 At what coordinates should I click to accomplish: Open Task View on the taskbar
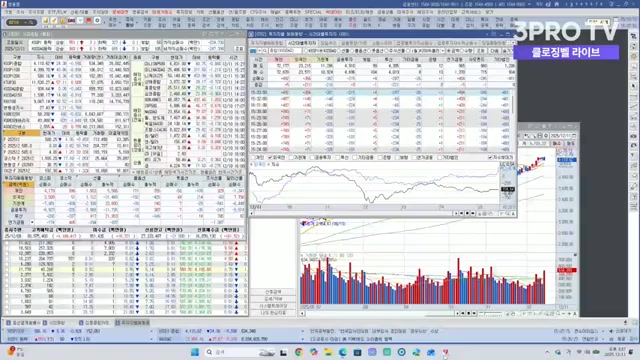tap(283, 352)
